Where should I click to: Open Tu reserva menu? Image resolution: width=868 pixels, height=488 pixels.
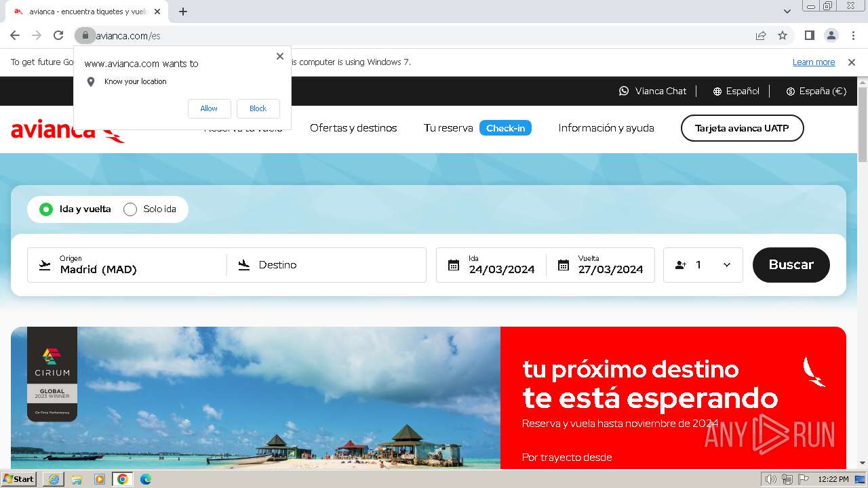448,128
